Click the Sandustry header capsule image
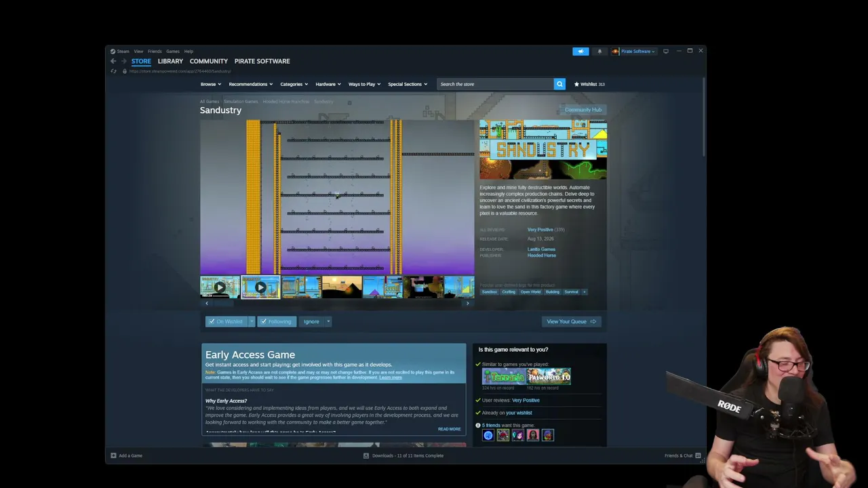 coord(543,150)
